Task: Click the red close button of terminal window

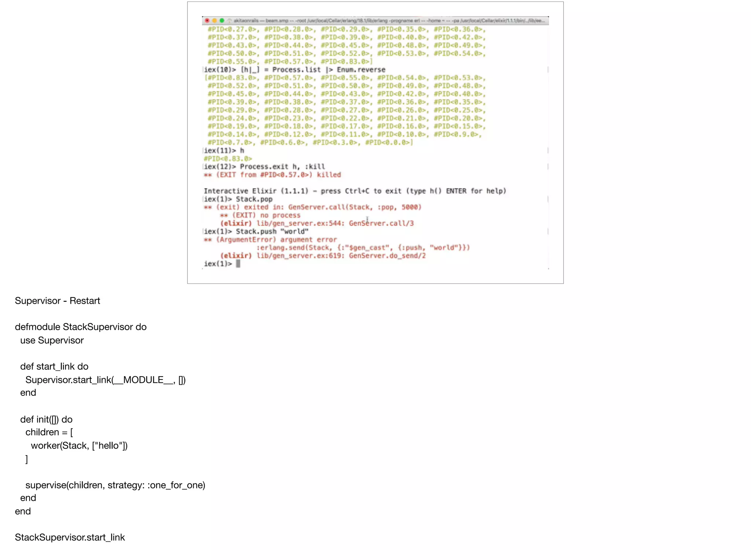Action: coord(207,21)
